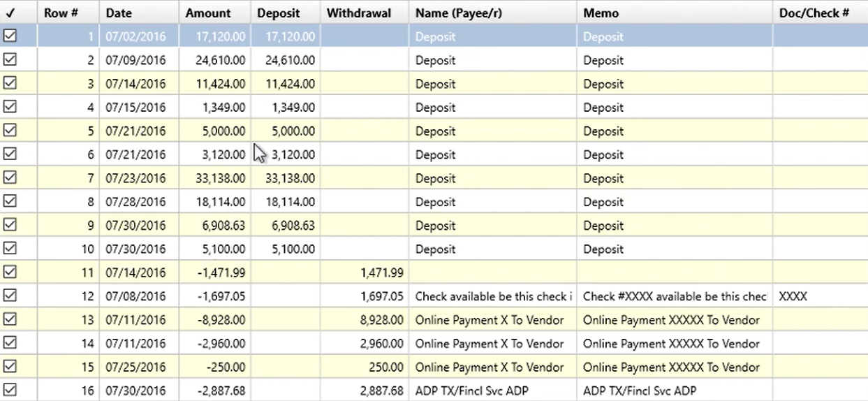Click the XXXX check number cell
Image resolution: width=868 pixels, height=401 pixels.
tap(821, 296)
